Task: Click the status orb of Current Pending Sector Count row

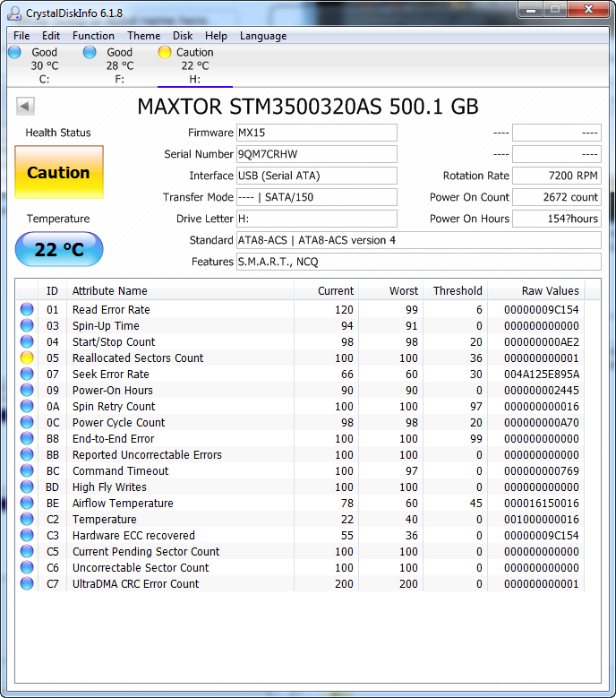Action: (27, 551)
